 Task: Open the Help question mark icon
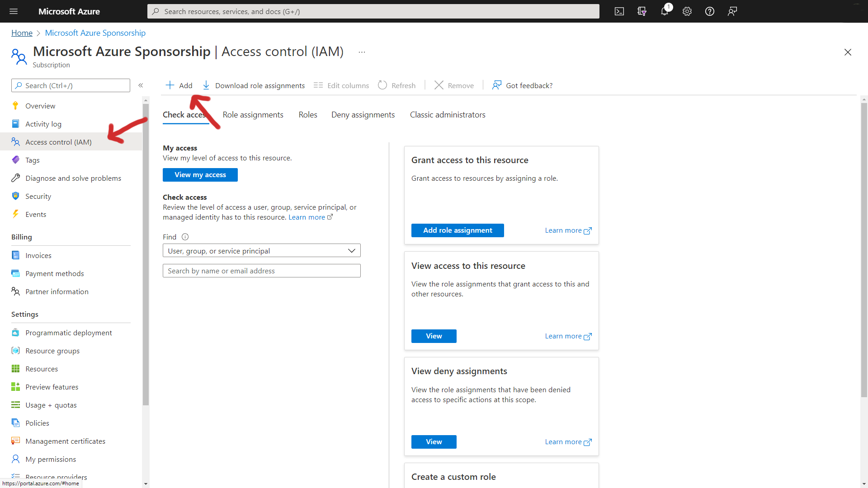(710, 11)
